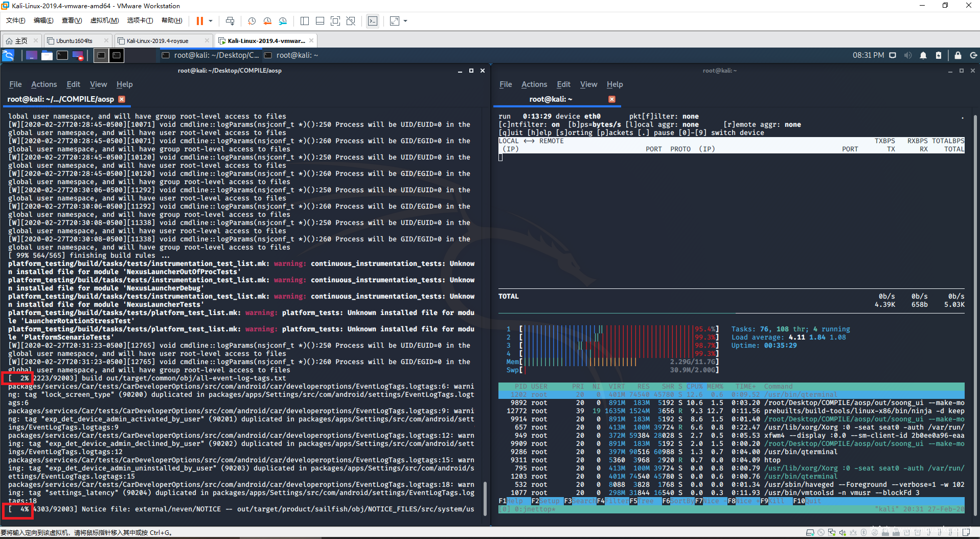Open the 虚拟机(M) menu
This screenshot has height=539, width=980.
pos(104,20)
